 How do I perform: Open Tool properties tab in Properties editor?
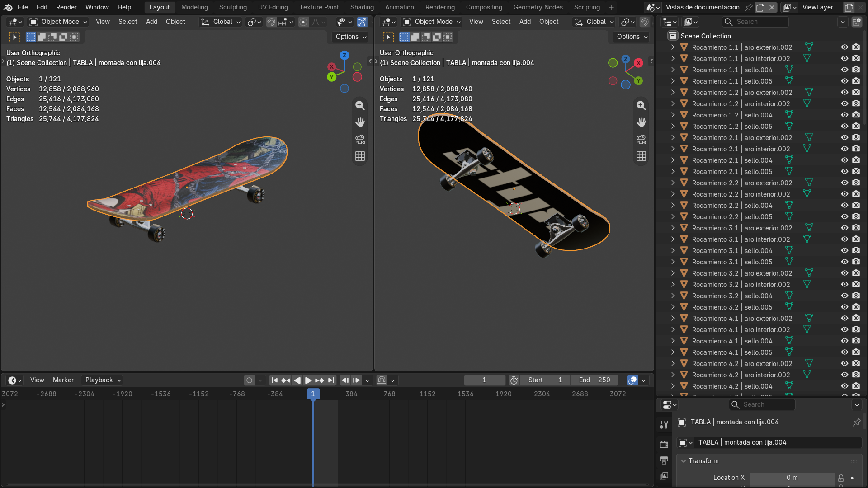pyautogui.click(x=664, y=424)
